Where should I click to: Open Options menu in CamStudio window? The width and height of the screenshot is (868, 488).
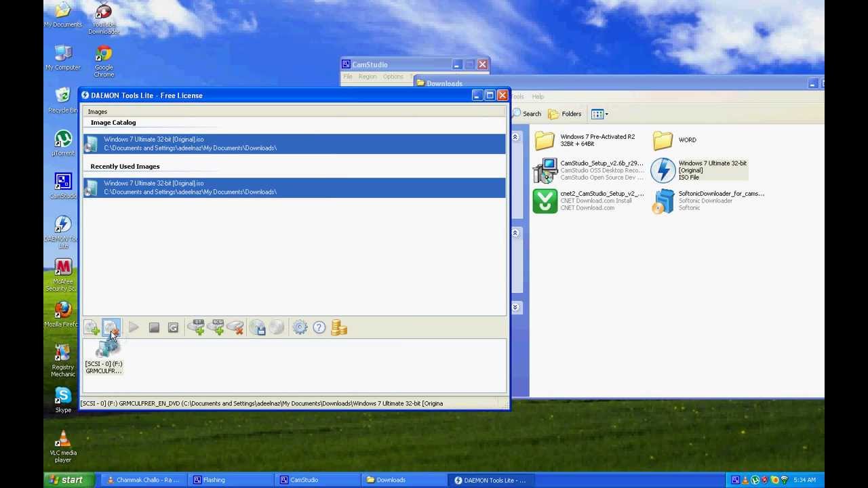pyautogui.click(x=393, y=77)
